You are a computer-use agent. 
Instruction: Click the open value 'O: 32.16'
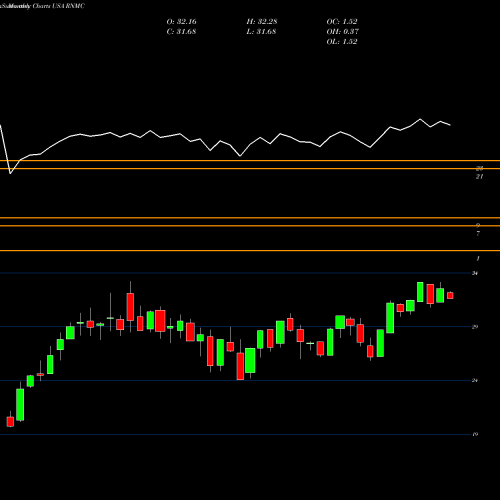[181, 22]
